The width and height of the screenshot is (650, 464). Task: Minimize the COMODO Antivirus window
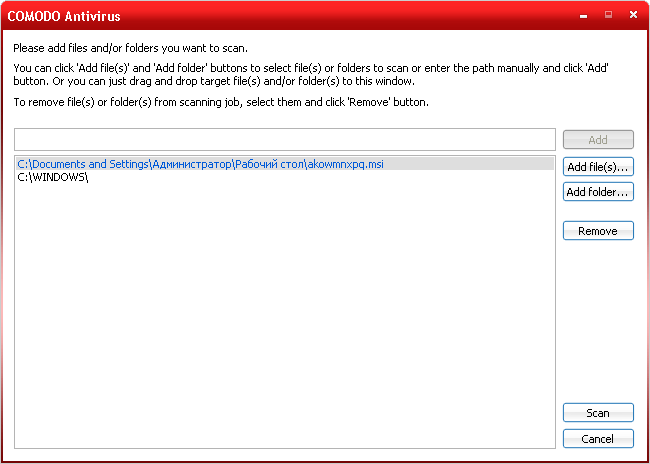[584, 16]
